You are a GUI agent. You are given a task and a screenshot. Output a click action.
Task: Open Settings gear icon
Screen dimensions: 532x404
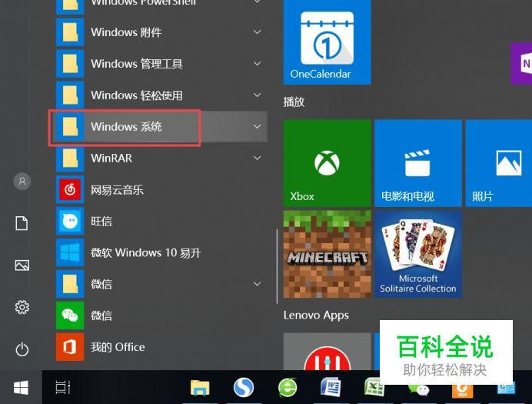point(22,307)
